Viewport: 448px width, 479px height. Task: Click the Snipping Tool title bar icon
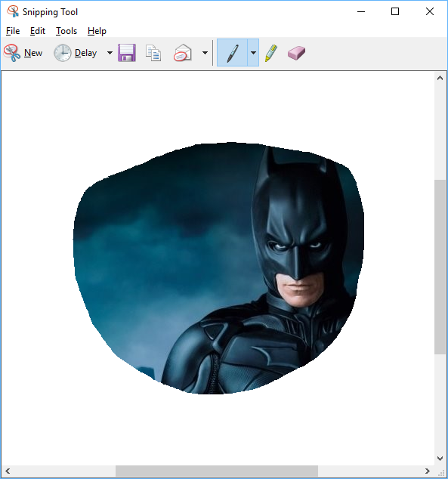tap(13, 11)
